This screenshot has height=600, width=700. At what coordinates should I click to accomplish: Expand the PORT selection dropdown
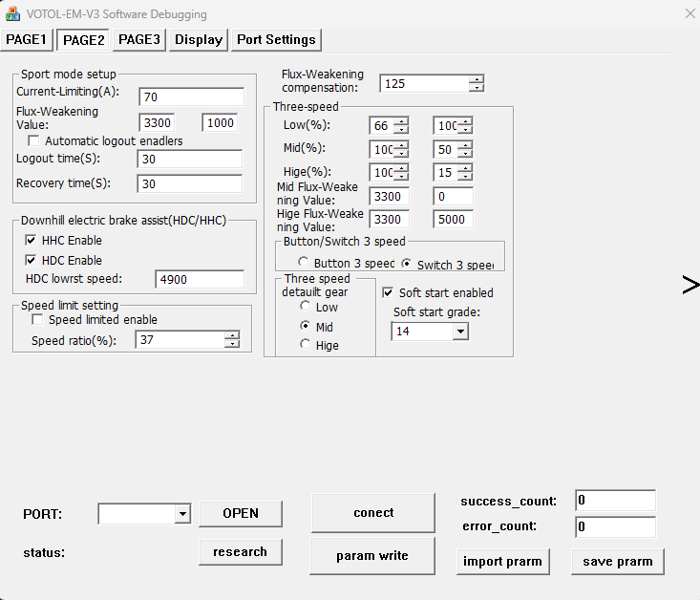click(181, 514)
